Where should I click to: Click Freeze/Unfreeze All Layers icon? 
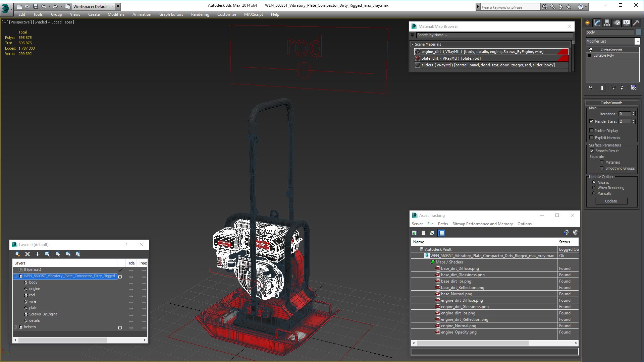coord(78,254)
